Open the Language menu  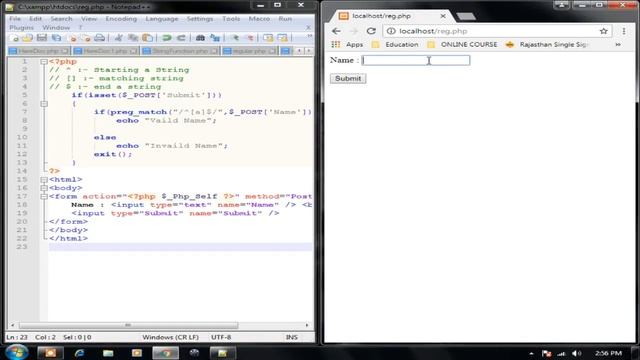(x=162, y=19)
